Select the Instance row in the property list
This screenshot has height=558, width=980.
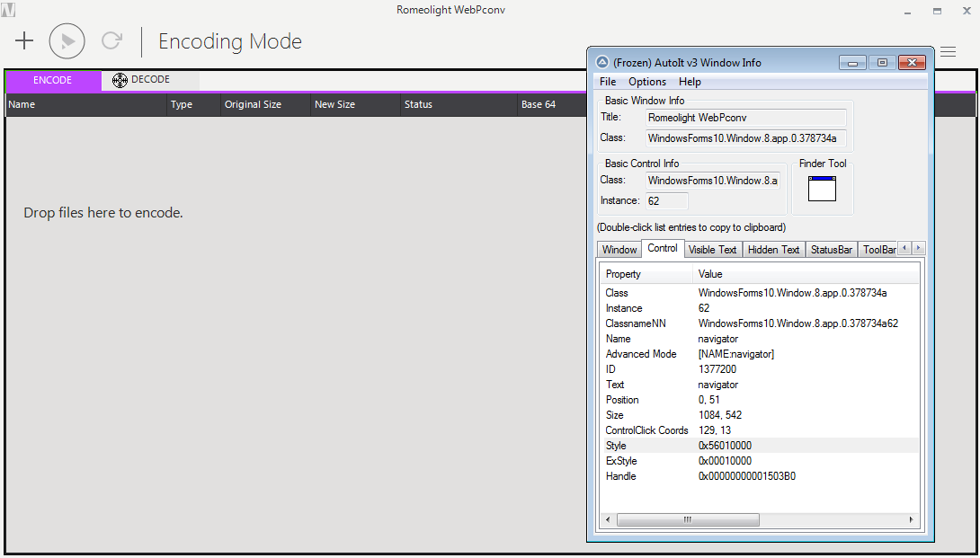pos(760,308)
